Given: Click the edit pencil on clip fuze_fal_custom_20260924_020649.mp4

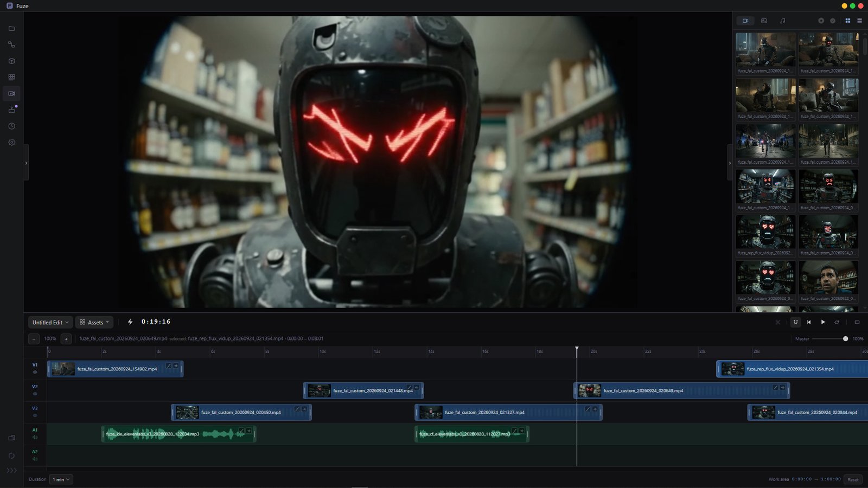Looking at the screenshot, I should tap(775, 387).
